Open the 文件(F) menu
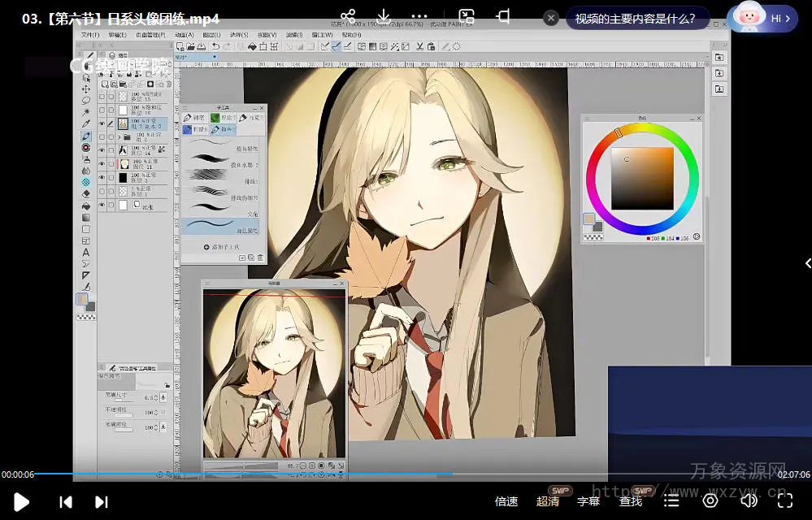Viewport: 812px width, 520px height. coord(89,35)
